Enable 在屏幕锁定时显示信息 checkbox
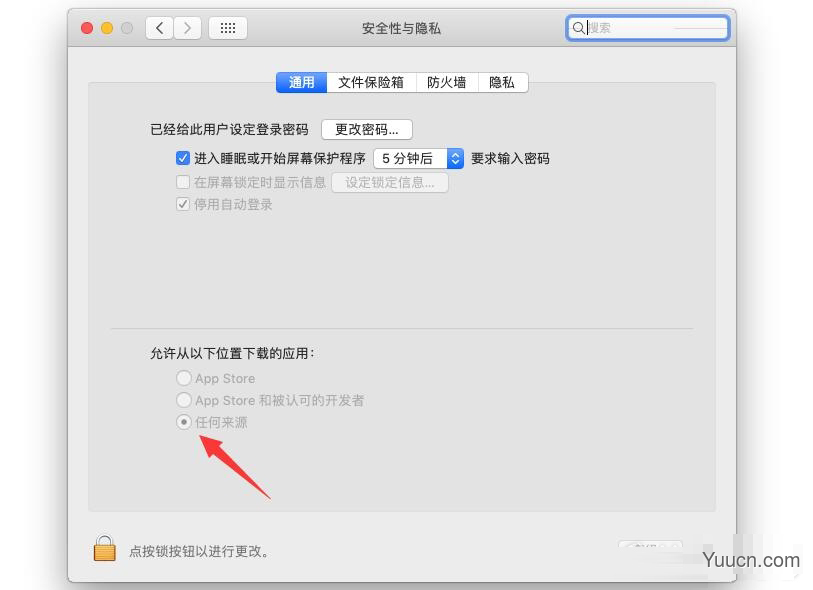 coord(182,181)
